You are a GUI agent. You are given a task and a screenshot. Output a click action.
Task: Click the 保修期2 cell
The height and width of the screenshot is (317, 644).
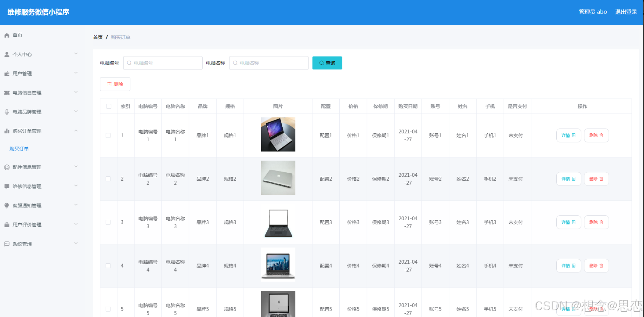pos(381,179)
